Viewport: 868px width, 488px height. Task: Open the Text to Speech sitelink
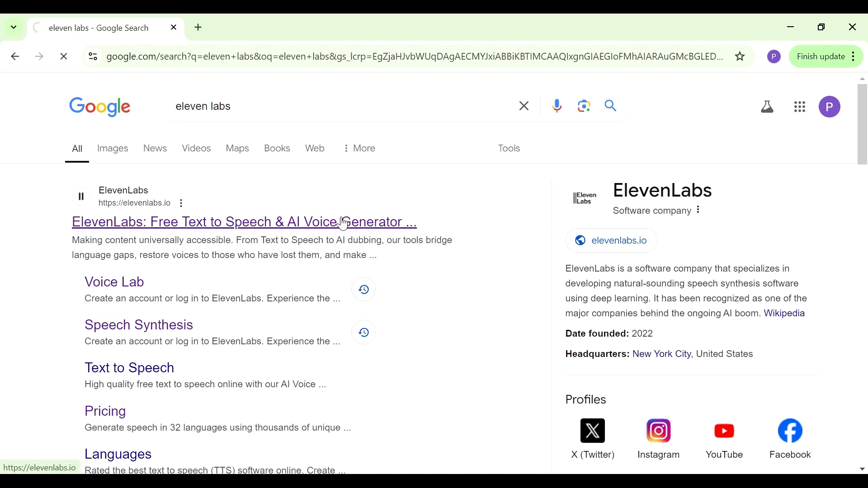pos(130,369)
